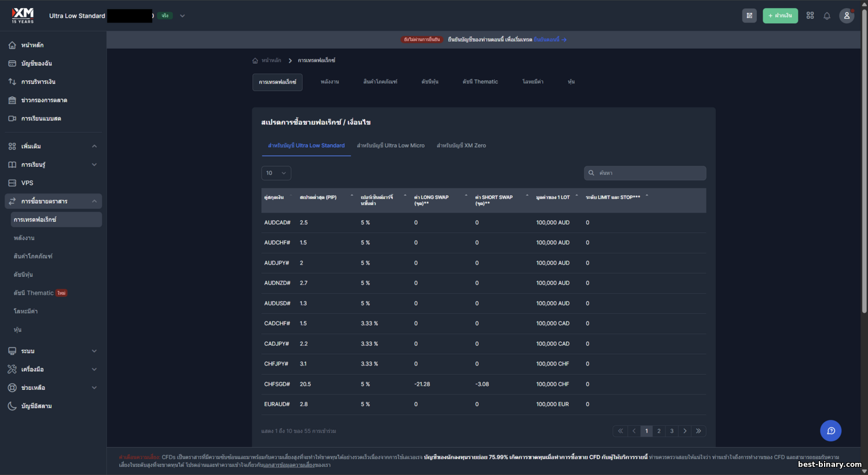Go to page 2 of the table
Image resolution: width=868 pixels, height=475 pixels.
(x=659, y=431)
